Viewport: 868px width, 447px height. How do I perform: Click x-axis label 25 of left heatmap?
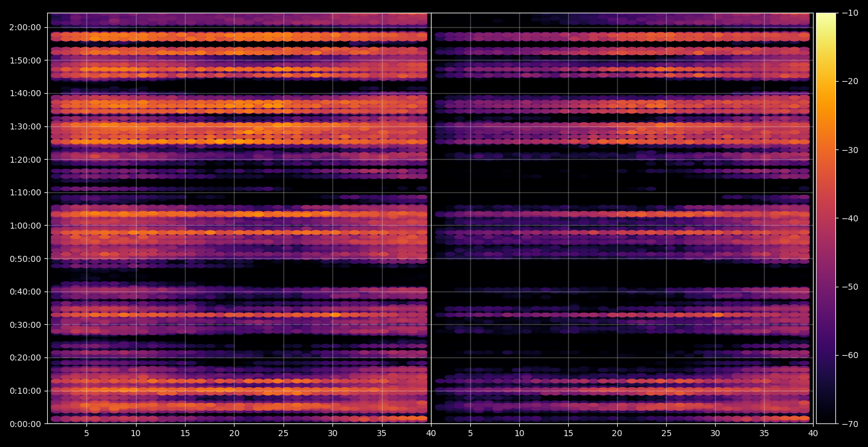[x=283, y=433]
